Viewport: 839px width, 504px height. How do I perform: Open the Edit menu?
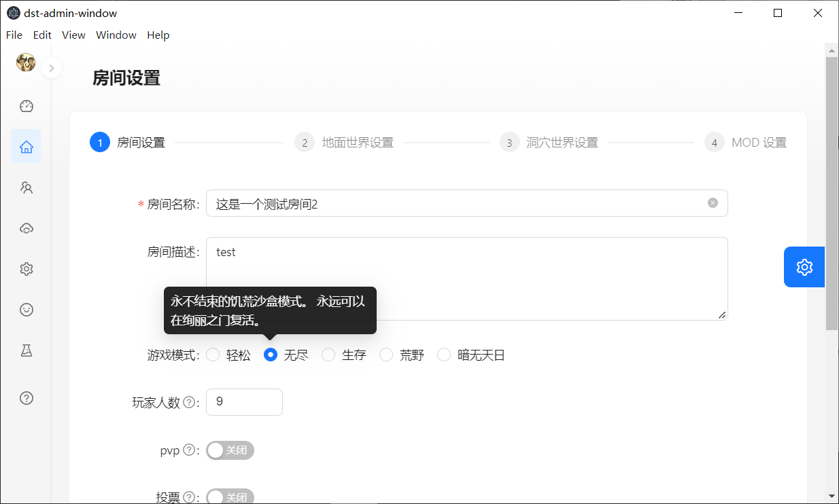(x=42, y=35)
